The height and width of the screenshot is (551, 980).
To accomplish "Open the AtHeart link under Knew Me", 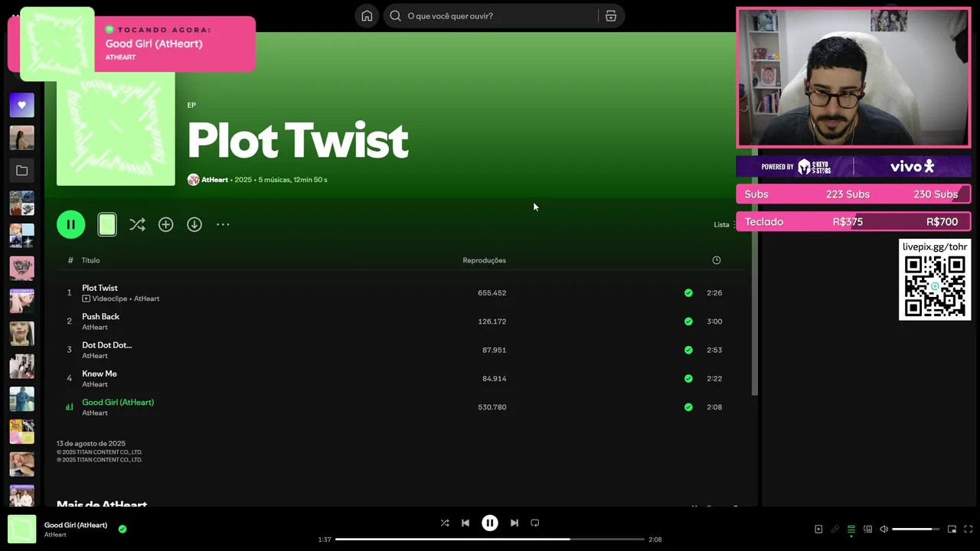I will click(95, 384).
